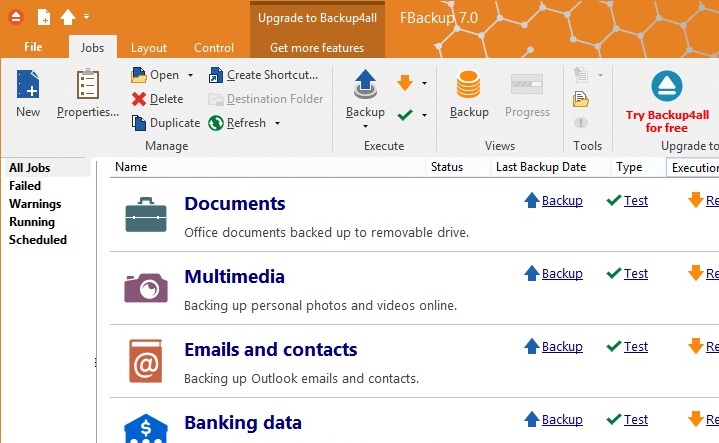Screen dimensions: 719x443
Task: Open the Backup view with disk stack icon
Action: pos(468,86)
